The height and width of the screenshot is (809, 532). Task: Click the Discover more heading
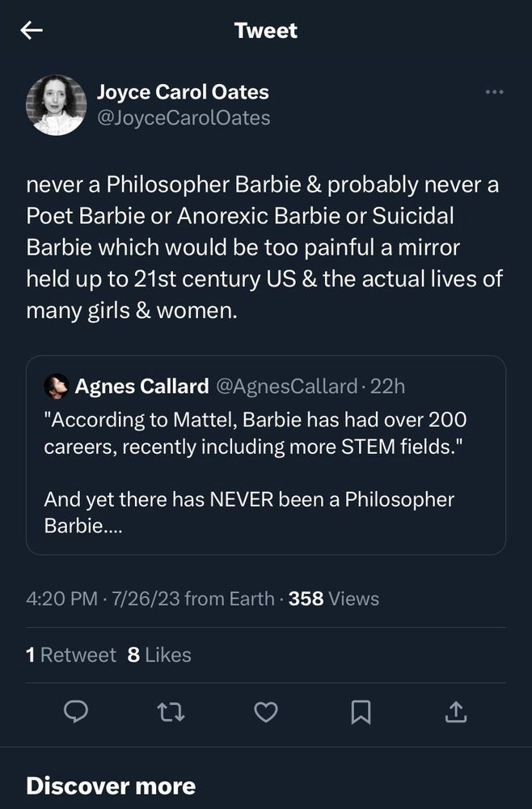tap(111, 786)
